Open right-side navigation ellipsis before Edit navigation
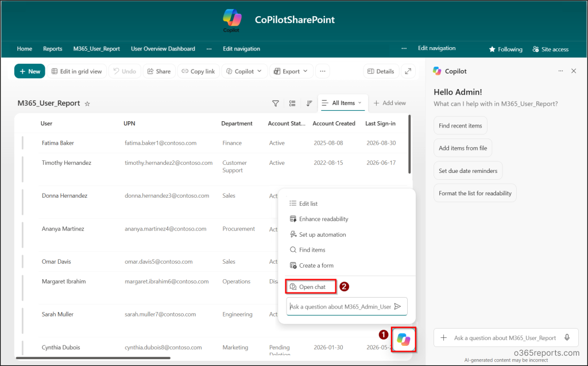 coord(404,48)
